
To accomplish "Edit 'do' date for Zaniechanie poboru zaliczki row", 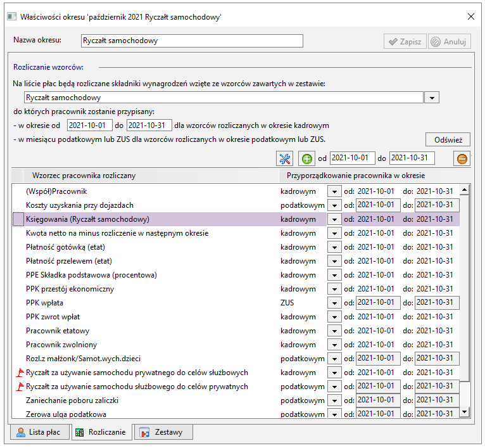I will 437,400.
